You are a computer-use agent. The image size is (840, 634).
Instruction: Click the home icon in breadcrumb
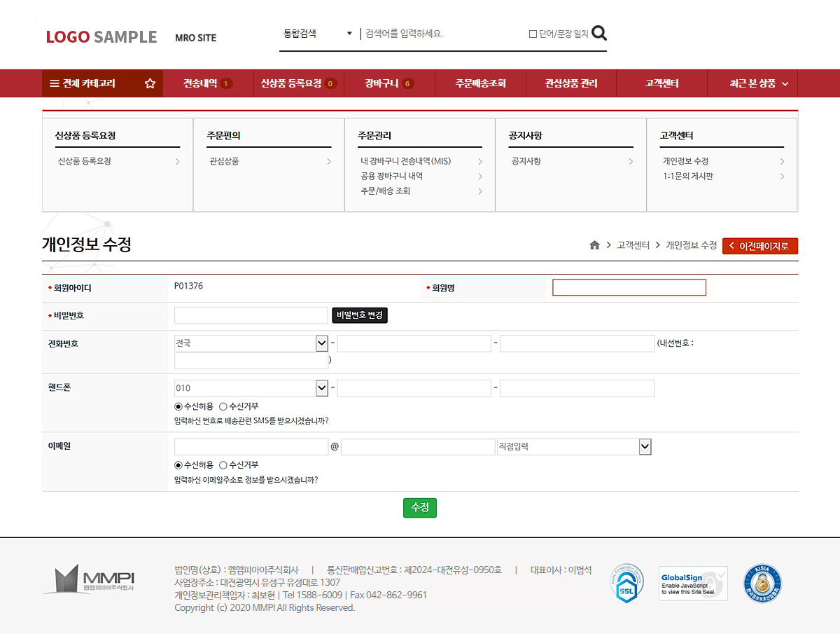(x=594, y=245)
